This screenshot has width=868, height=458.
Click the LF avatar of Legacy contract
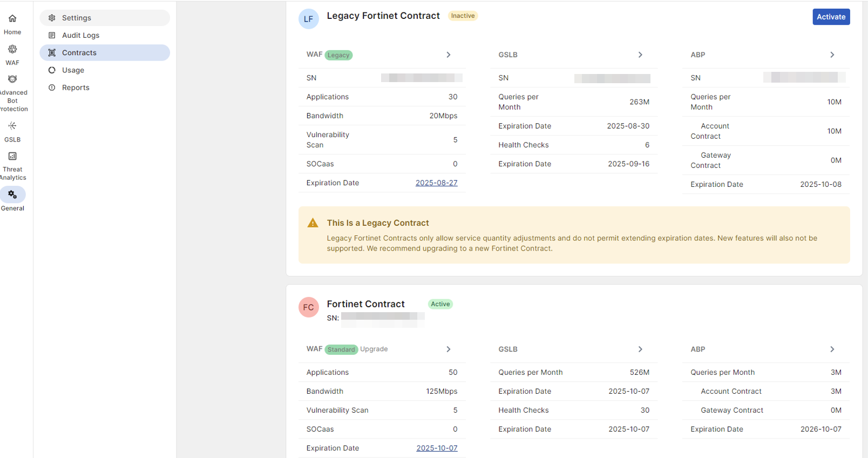point(308,19)
